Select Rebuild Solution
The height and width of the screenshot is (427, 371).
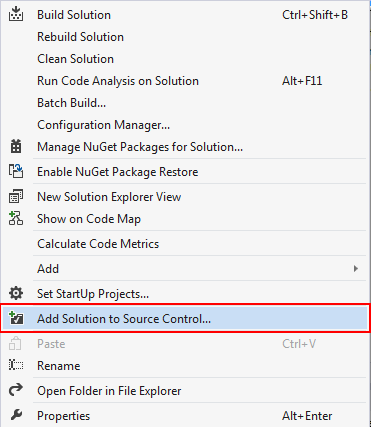tap(80, 37)
